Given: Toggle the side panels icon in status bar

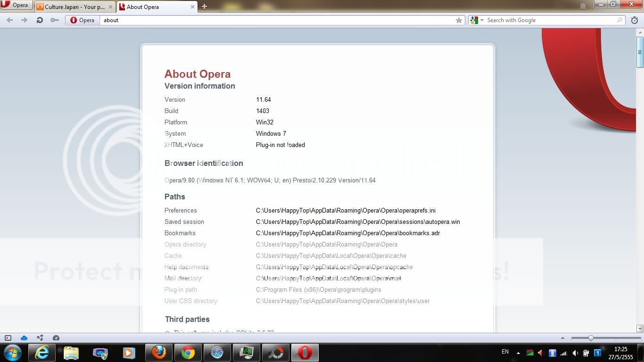Looking at the screenshot, I should (8, 338).
